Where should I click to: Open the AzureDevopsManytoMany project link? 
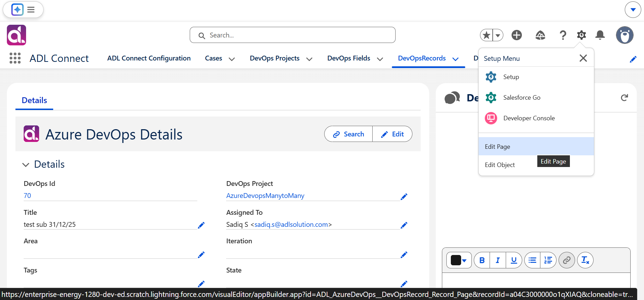[265, 196]
